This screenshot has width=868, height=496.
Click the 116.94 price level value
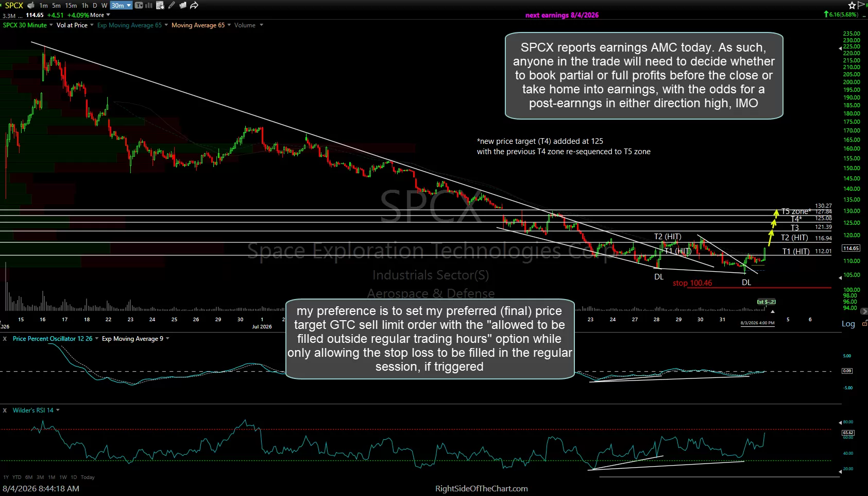pyautogui.click(x=823, y=238)
